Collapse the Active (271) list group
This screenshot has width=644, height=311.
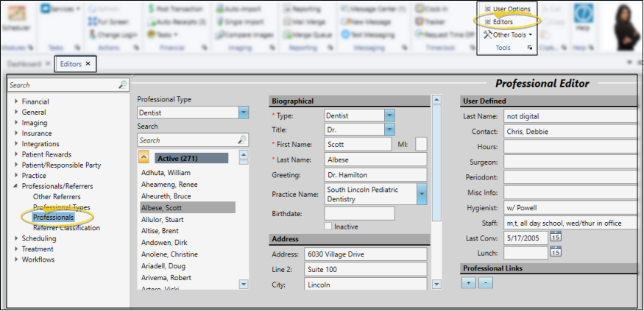tap(145, 157)
